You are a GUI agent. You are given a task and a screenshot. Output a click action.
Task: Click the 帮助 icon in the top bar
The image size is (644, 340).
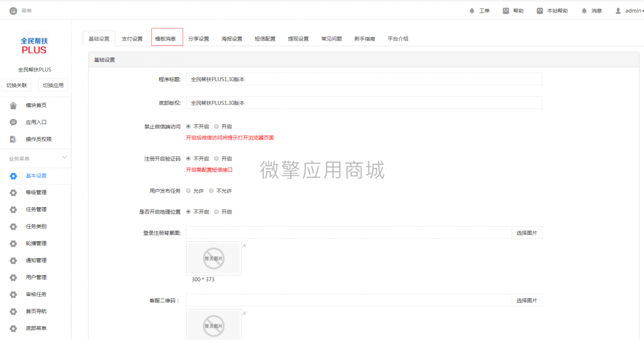click(506, 11)
